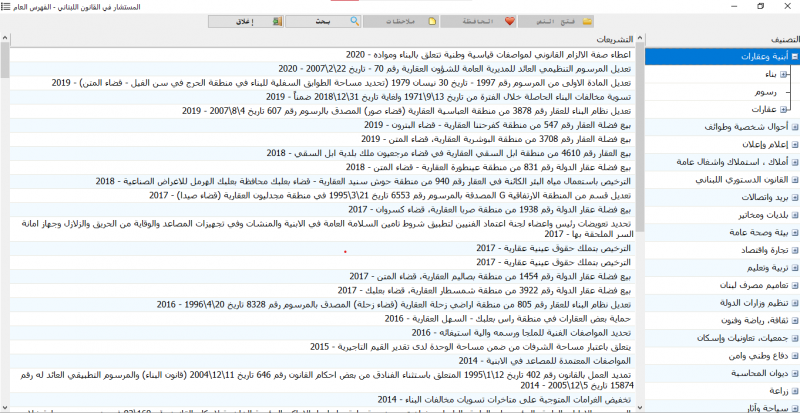800x413 pixels.
Task: Open the title bar hamburger menu icon
Action: point(6,7)
